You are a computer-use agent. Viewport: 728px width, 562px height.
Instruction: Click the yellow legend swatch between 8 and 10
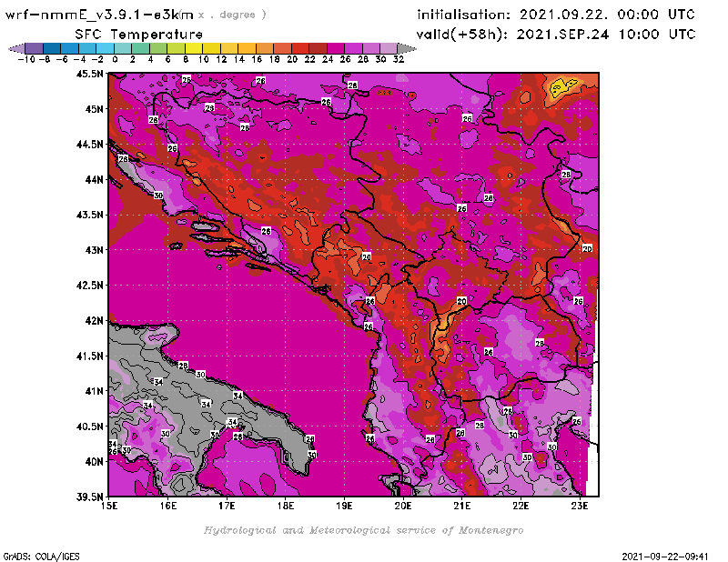pos(194,48)
